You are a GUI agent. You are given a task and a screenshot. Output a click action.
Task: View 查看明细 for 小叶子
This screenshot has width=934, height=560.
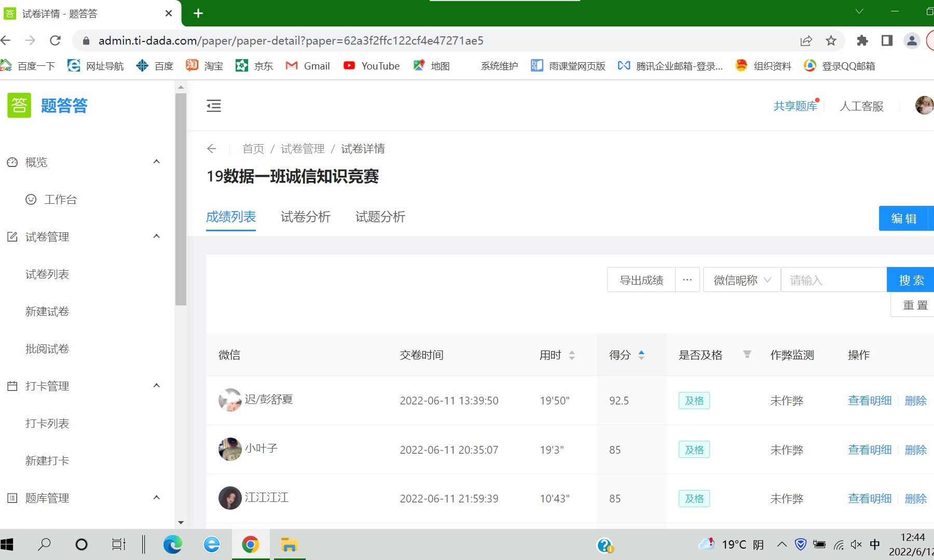(869, 450)
